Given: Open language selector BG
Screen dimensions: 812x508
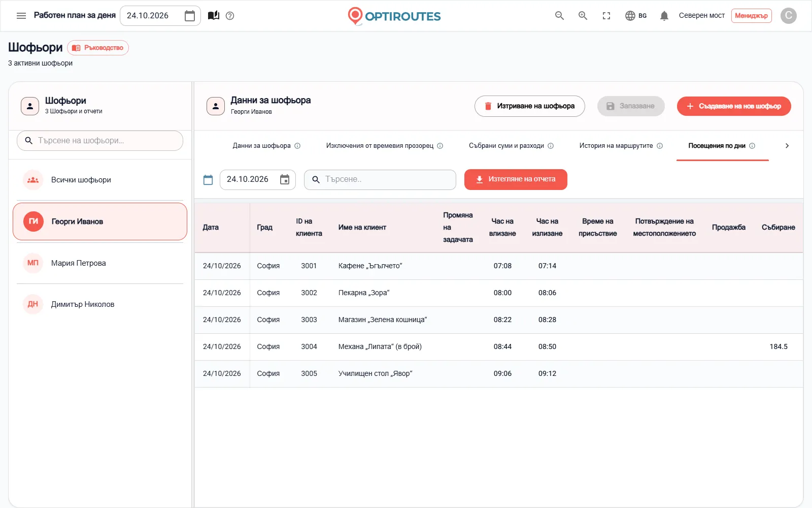Looking at the screenshot, I should 636,16.
